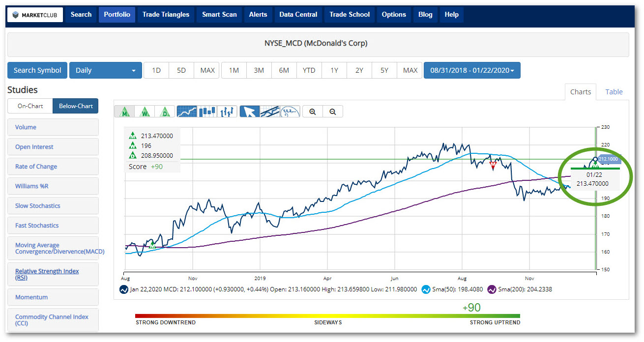The width and height of the screenshot is (644, 342).
Task: Open the Portfolio menu
Action: coord(117,15)
